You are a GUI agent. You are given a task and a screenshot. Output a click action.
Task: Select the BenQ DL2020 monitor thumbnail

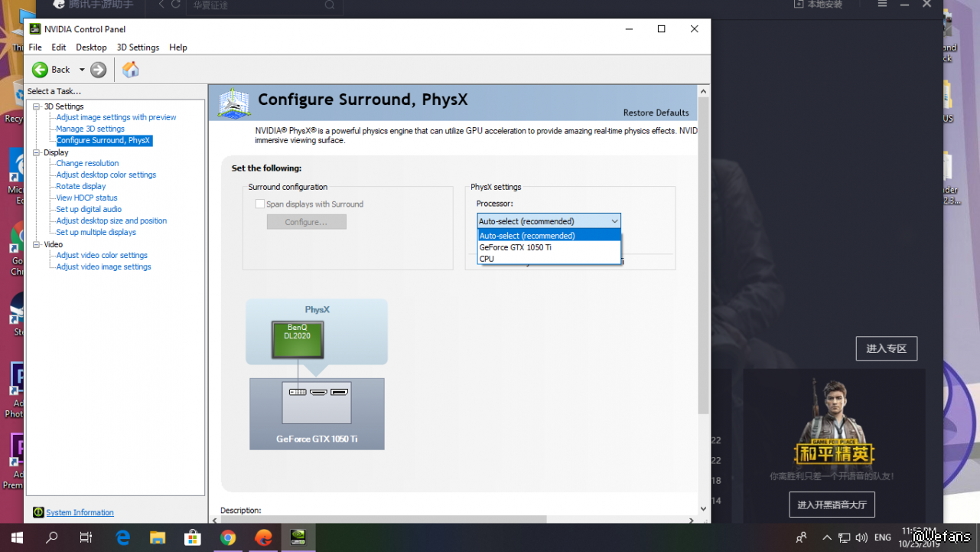click(x=298, y=340)
